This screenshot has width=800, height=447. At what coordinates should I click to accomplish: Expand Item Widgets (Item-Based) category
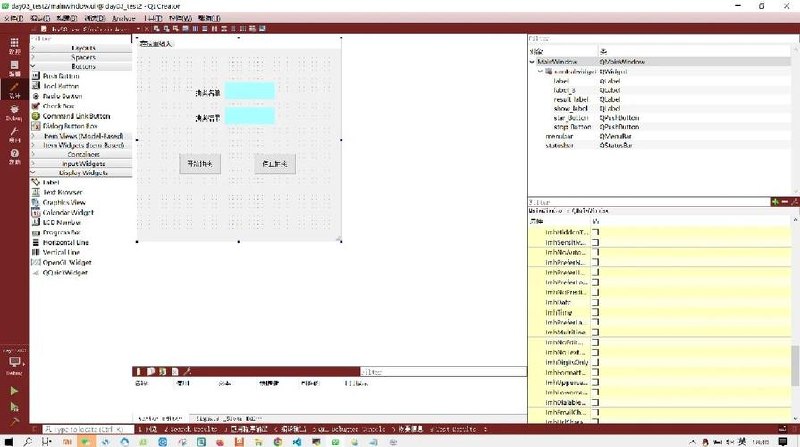(x=82, y=145)
